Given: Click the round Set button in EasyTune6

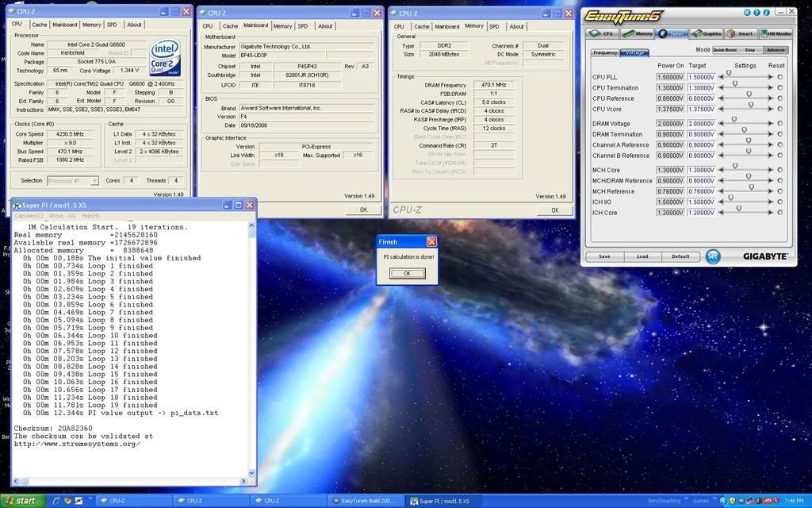Looking at the screenshot, I should [713, 256].
